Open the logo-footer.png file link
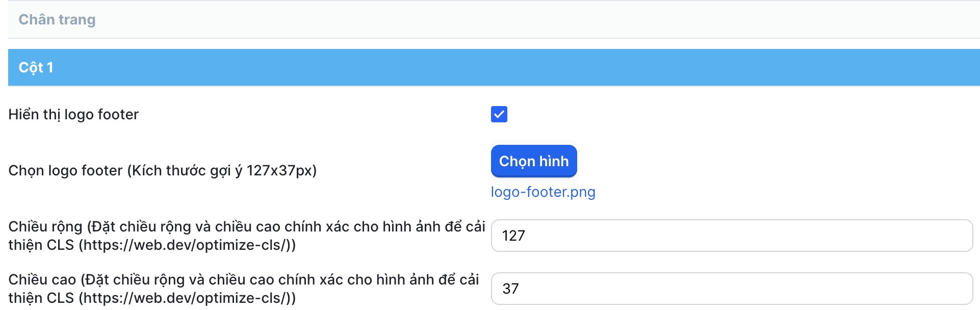This screenshot has width=980, height=310. click(543, 192)
